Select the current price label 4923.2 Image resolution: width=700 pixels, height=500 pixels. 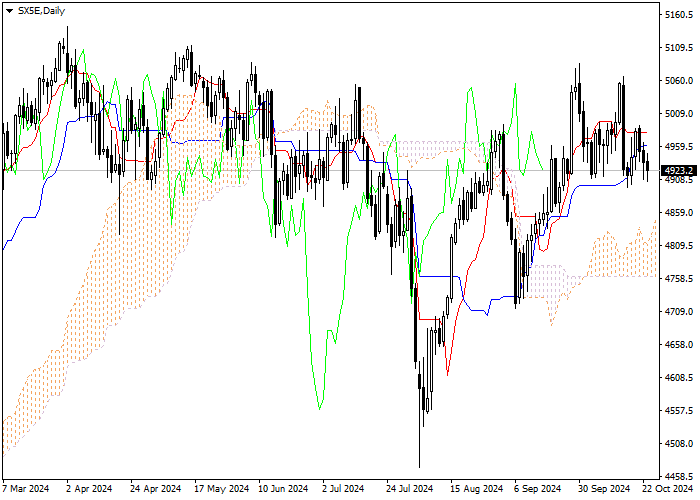[x=679, y=171]
